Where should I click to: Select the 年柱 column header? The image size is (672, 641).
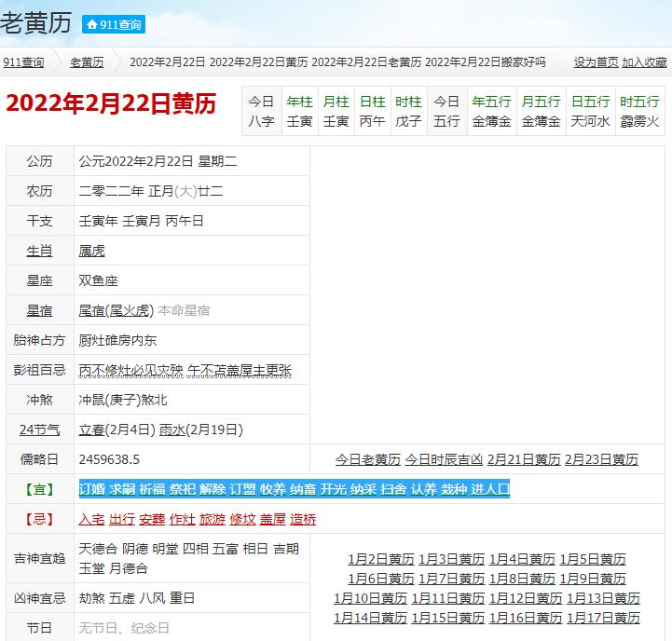click(299, 102)
